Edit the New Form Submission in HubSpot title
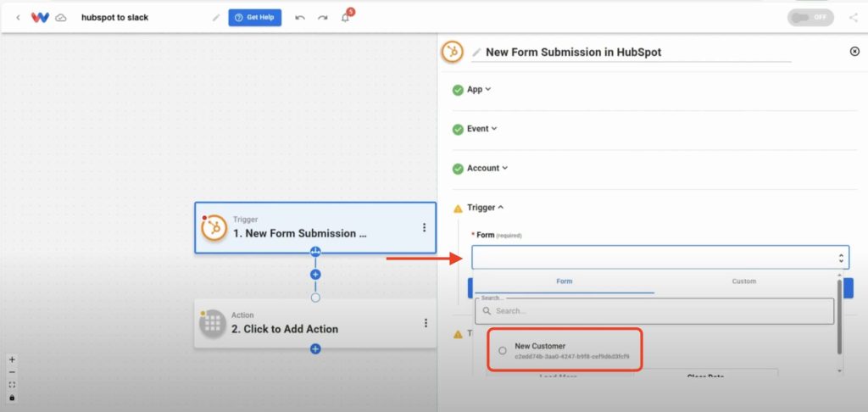This screenshot has width=868, height=412. click(x=574, y=53)
